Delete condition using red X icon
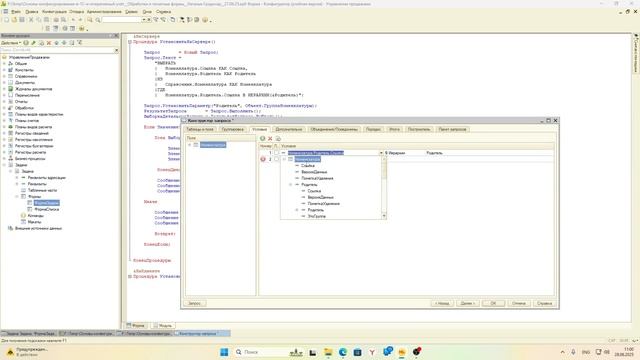The width and height of the screenshot is (640, 360). (x=270, y=138)
